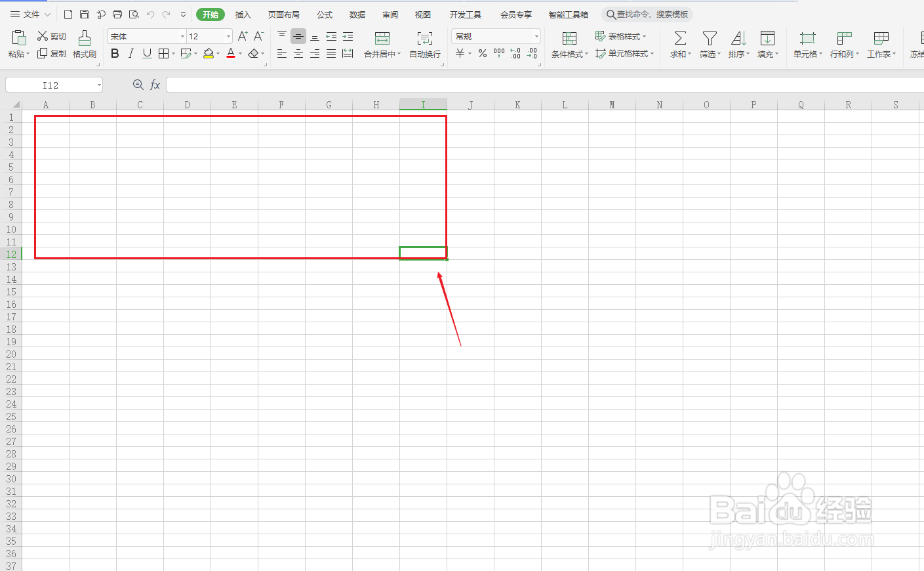Open the number format dropdown (常规)
Viewport: 924px width, 571px height.
[536, 36]
